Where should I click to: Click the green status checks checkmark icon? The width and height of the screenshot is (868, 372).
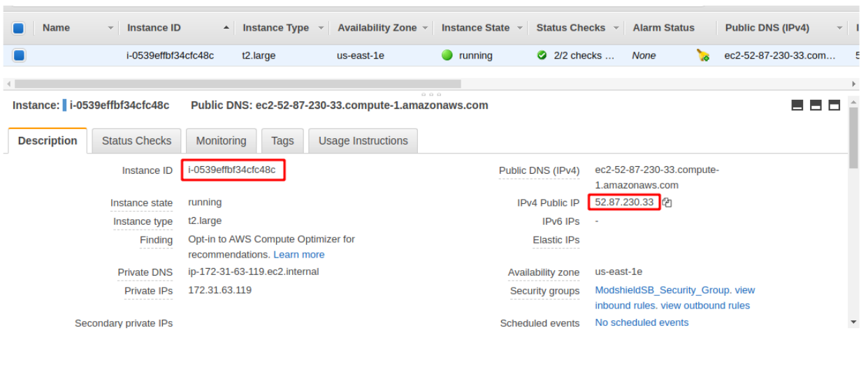point(542,55)
